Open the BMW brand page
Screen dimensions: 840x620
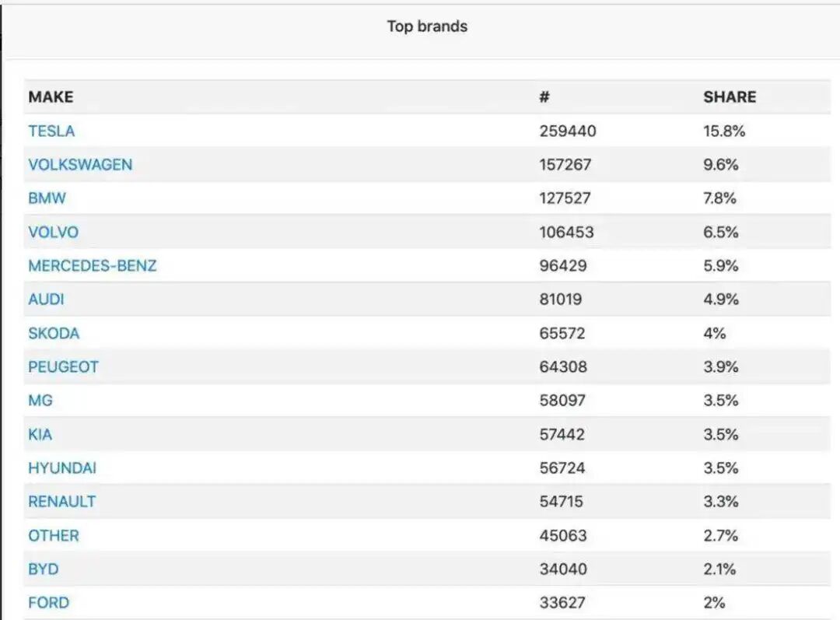(x=47, y=198)
